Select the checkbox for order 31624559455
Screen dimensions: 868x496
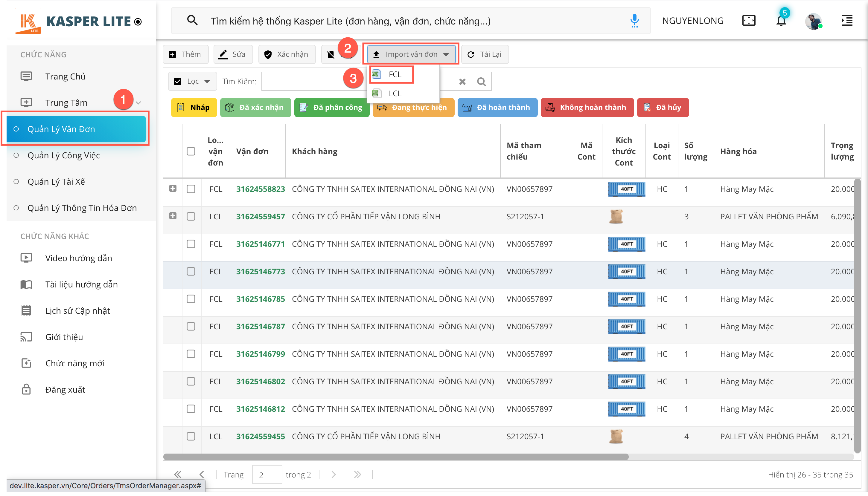[191, 436]
